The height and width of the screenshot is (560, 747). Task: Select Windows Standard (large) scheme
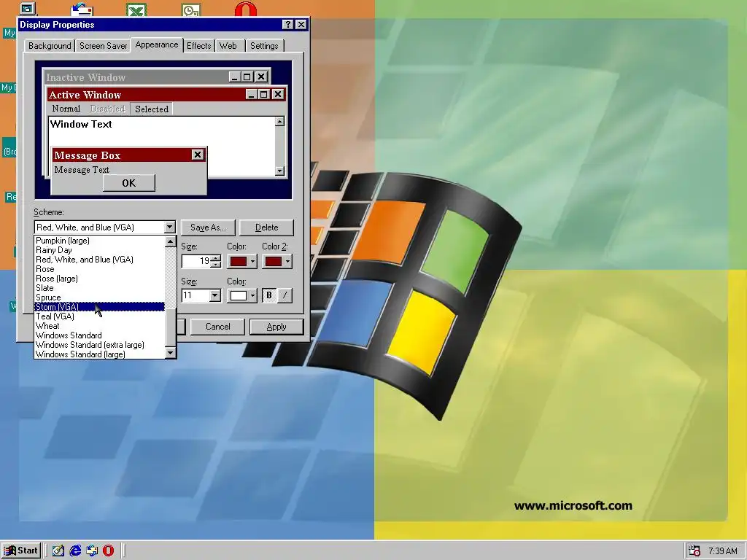click(99, 354)
